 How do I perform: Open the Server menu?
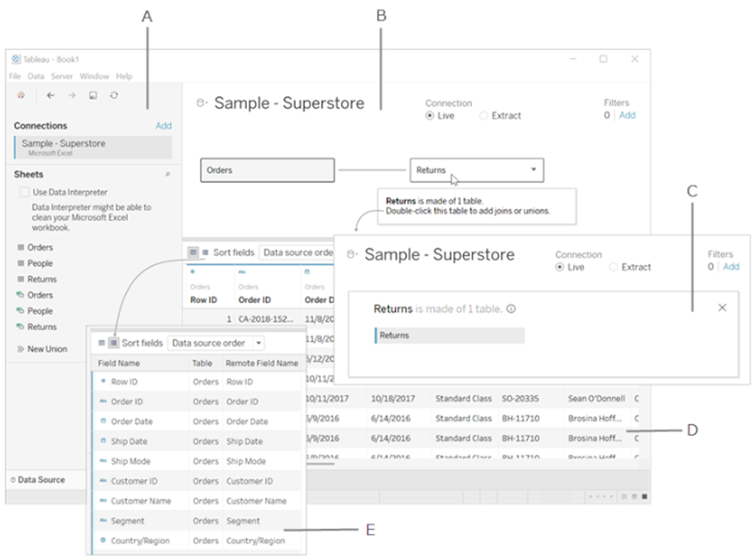pyautogui.click(x=62, y=76)
